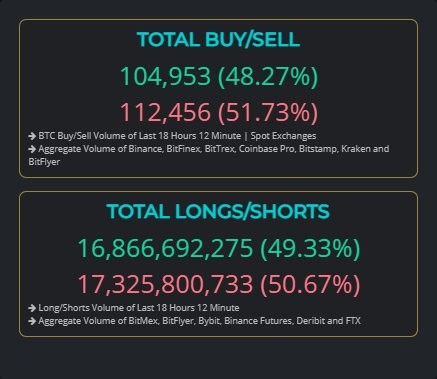Click the BTC Buy/Sell Volume description line

[172, 136]
